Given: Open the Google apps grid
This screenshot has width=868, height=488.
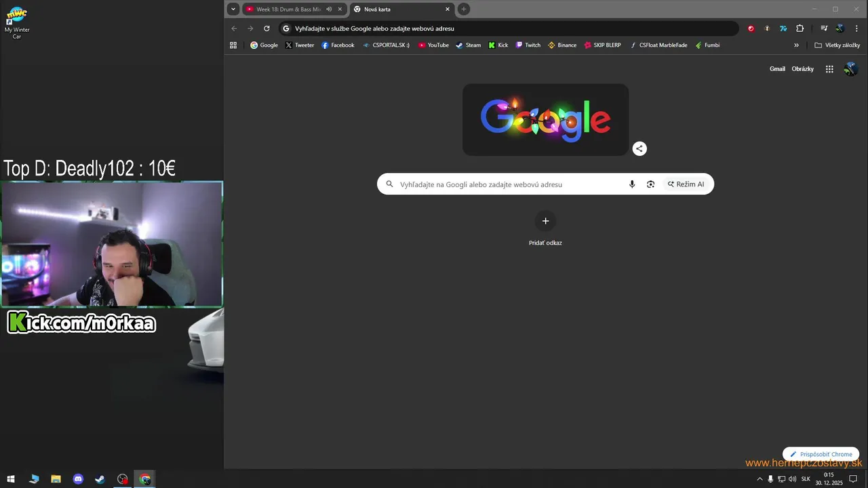Looking at the screenshot, I should (829, 69).
